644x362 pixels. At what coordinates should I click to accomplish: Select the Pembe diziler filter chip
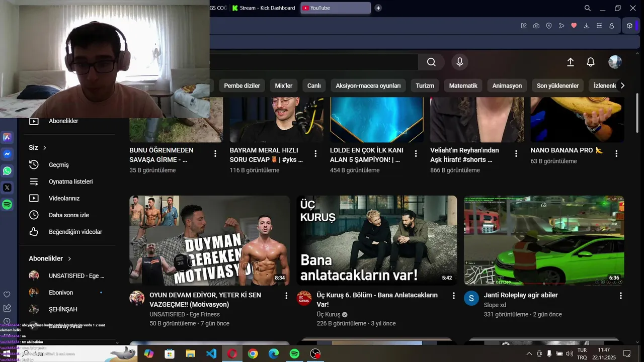(x=242, y=85)
